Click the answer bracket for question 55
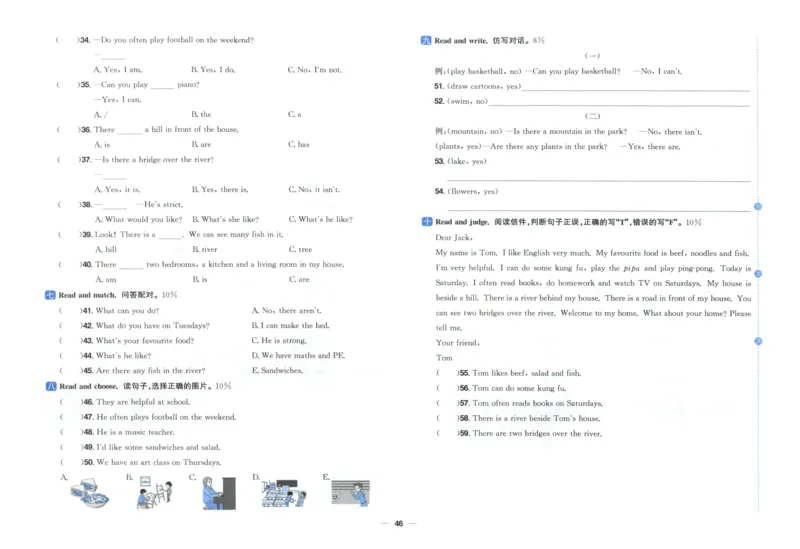The height and width of the screenshot is (549, 800). click(x=445, y=372)
